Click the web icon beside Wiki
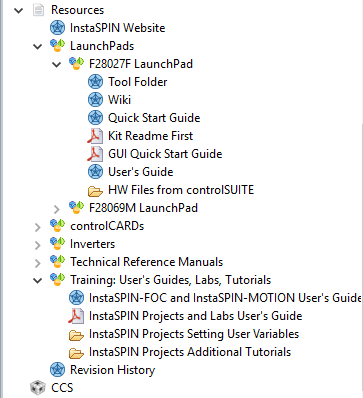This screenshot has height=398, width=363. tap(95, 100)
